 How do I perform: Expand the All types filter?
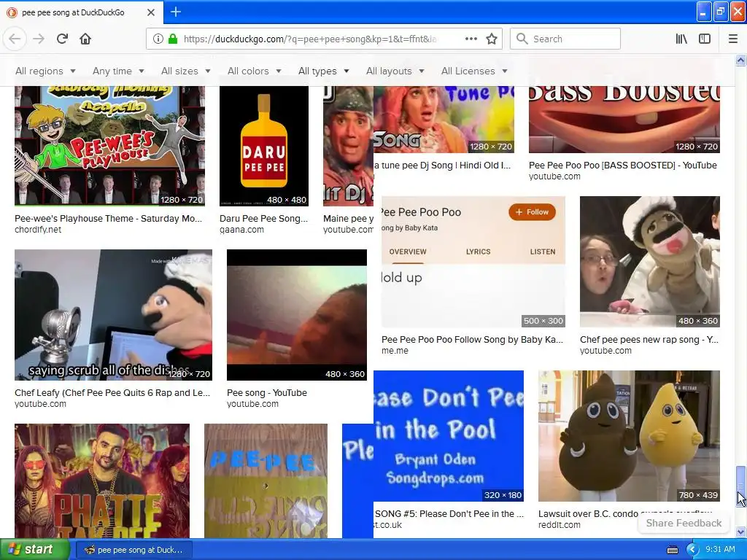point(323,71)
